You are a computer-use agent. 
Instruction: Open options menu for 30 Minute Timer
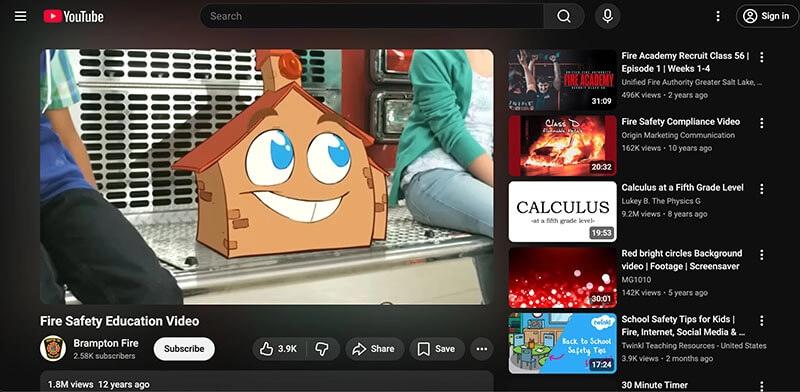(x=762, y=386)
